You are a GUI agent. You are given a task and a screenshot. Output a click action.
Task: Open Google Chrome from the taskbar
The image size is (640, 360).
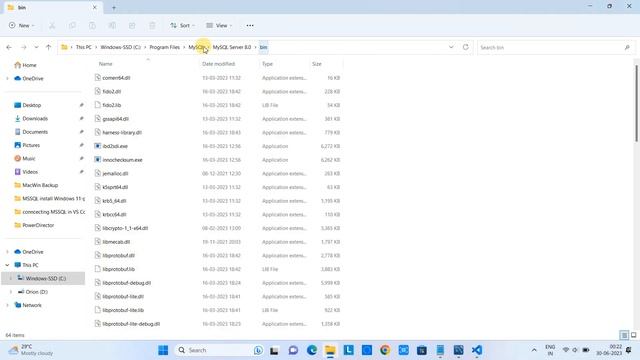tap(385, 350)
